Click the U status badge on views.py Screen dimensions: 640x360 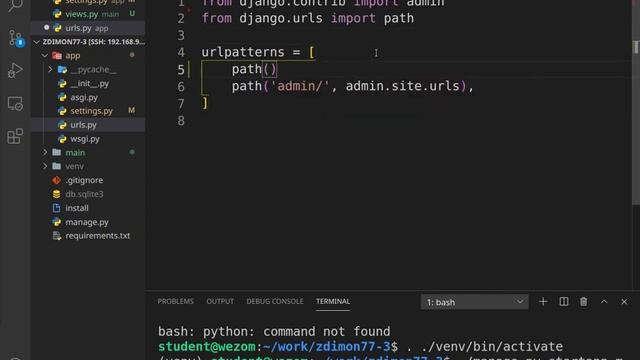[x=132, y=13]
